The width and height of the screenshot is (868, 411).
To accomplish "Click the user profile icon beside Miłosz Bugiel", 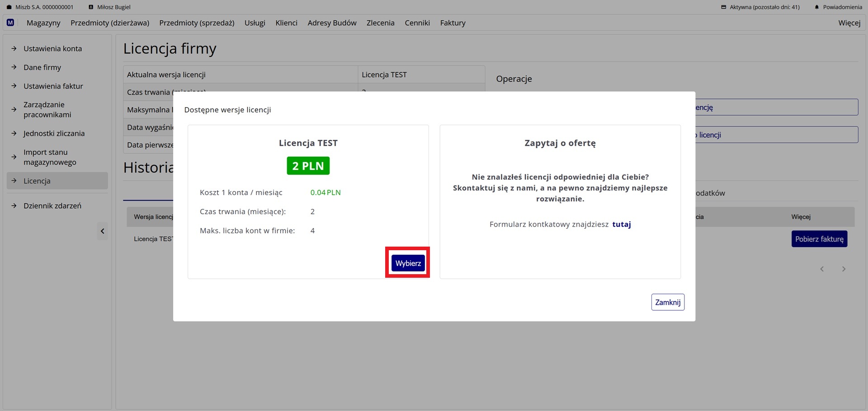I will [x=91, y=7].
